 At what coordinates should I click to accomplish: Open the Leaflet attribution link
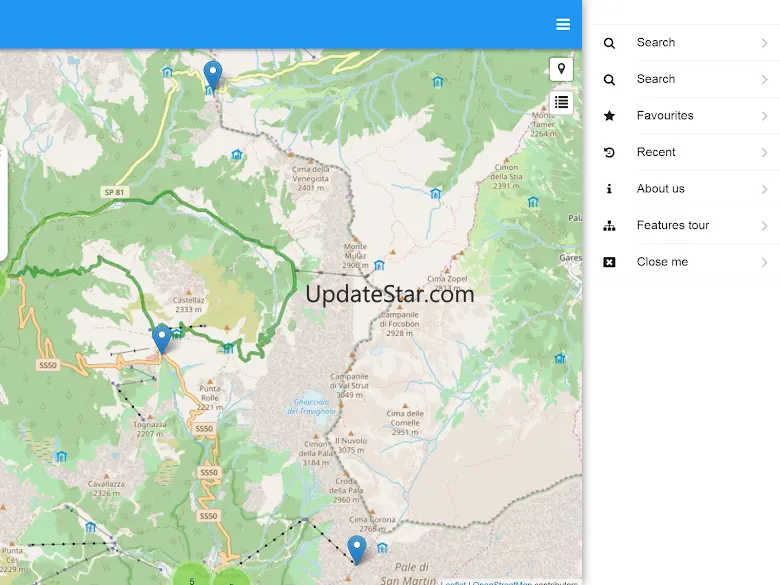click(453, 583)
